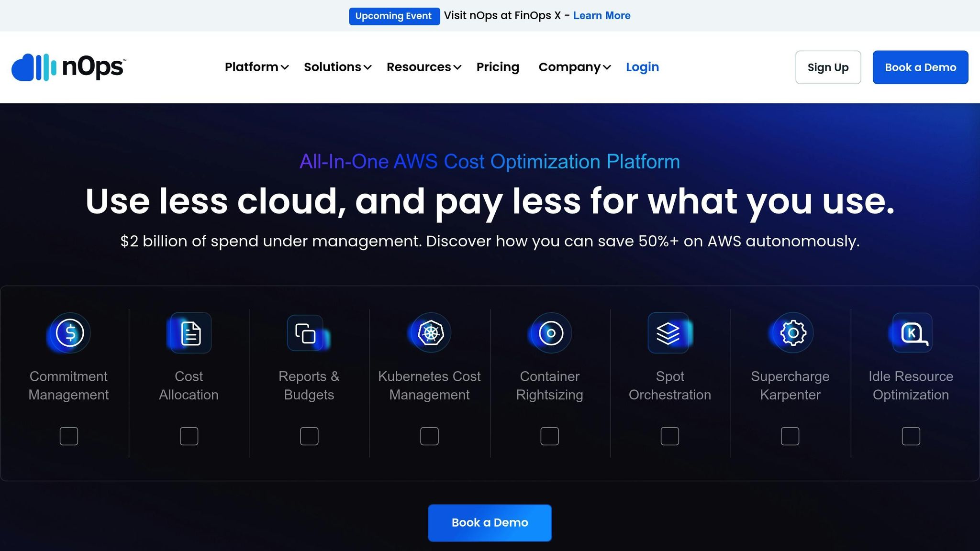
Task: Check the Kubernetes Cost Management checkbox
Action: point(429,436)
